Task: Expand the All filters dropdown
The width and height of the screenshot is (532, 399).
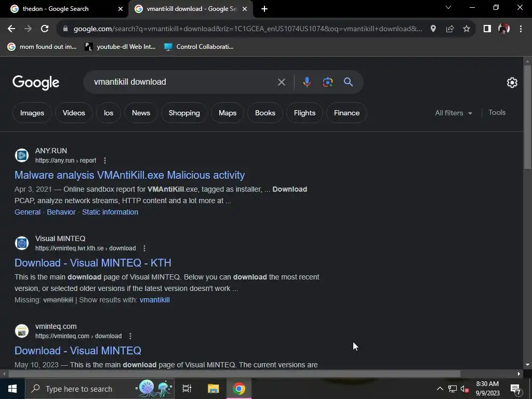Action: 454,113
